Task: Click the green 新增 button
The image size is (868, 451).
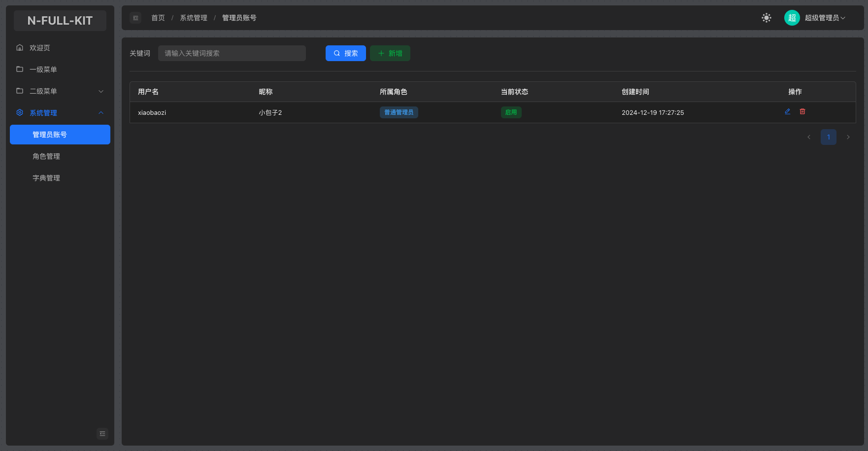Action: [390, 53]
